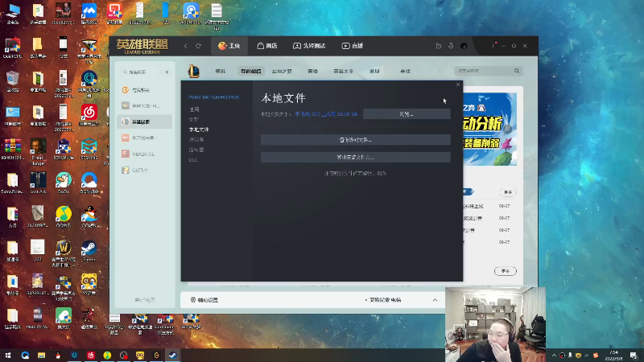Click the plus button to add a game
This screenshot has width=644, height=362.
(167, 72)
